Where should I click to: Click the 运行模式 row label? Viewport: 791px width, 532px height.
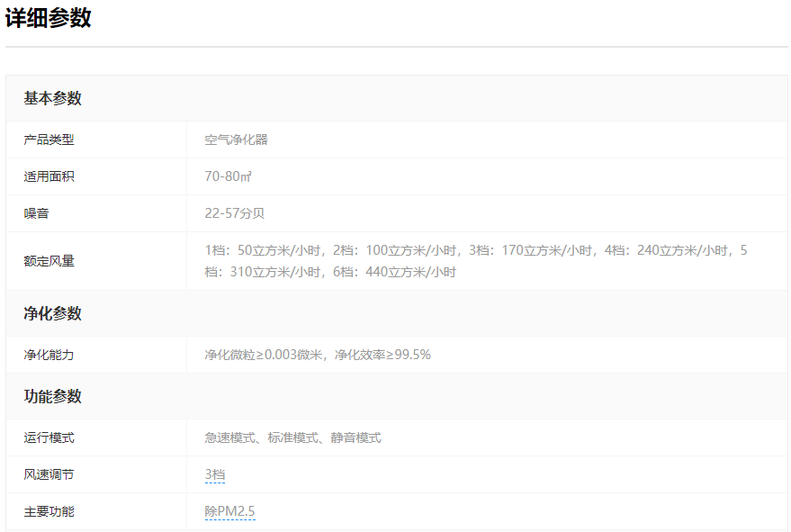pyautogui.click(x=49, y=437)
